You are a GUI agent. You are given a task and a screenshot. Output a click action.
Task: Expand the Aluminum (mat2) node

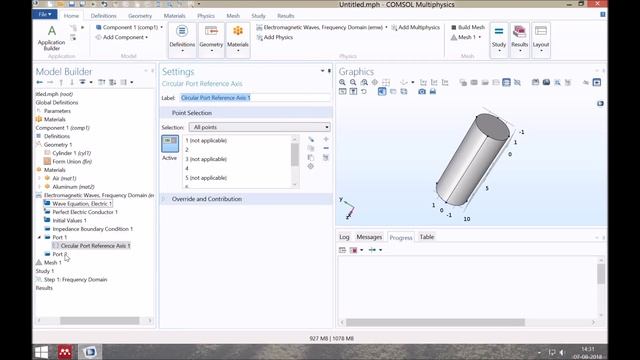pos(40,187)
